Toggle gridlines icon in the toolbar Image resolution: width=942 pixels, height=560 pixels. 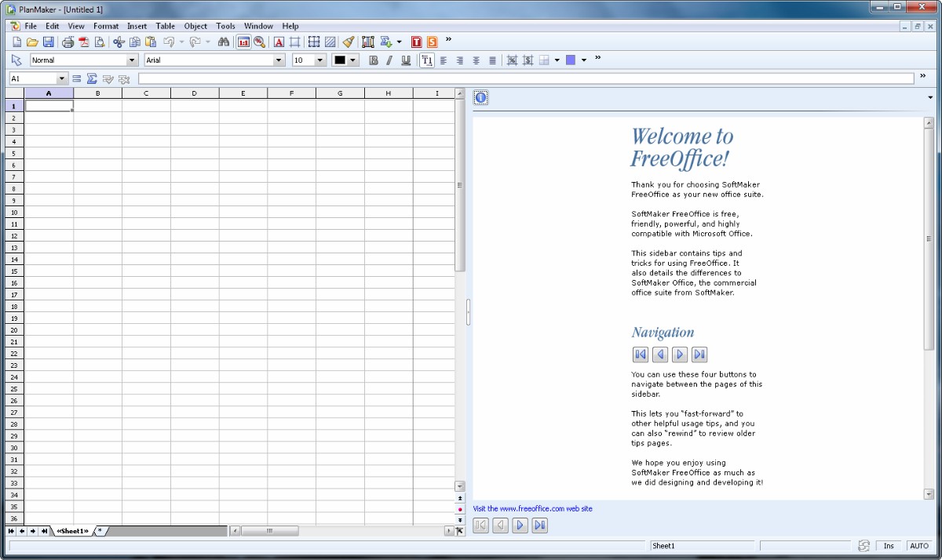pyautogui.click(x=313, y=42)
